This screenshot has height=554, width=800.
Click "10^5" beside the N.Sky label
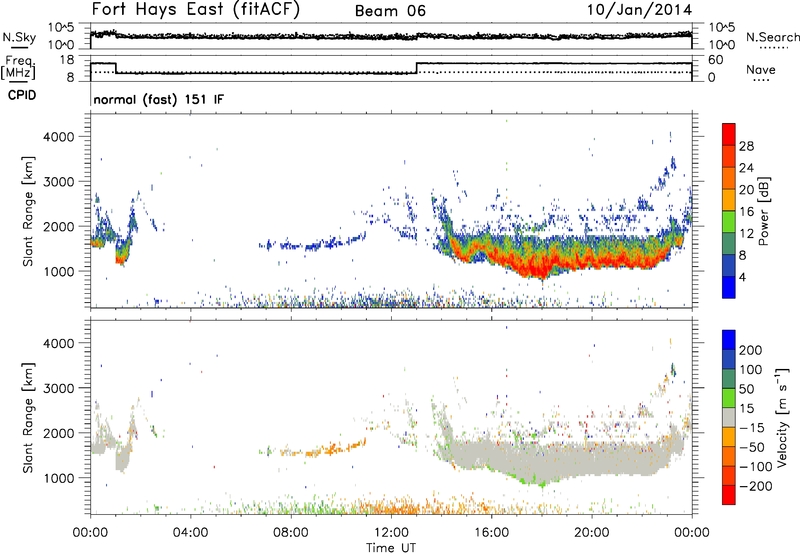click(61, 28)
